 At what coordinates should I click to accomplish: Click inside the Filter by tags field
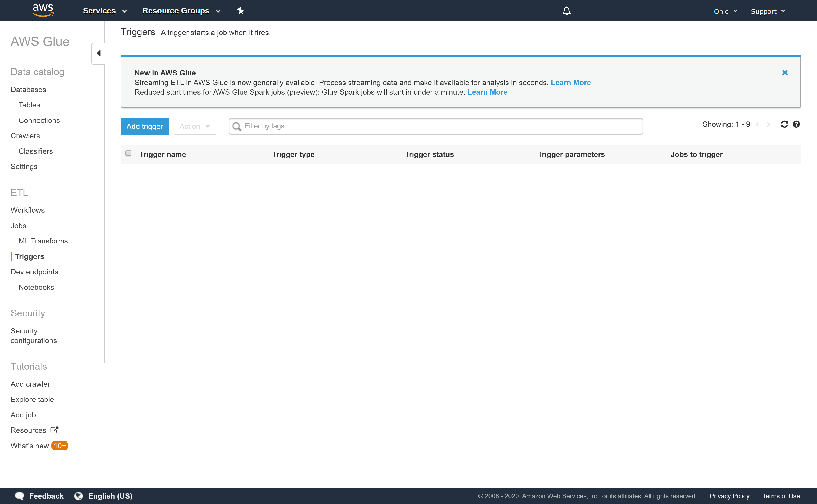367,126
